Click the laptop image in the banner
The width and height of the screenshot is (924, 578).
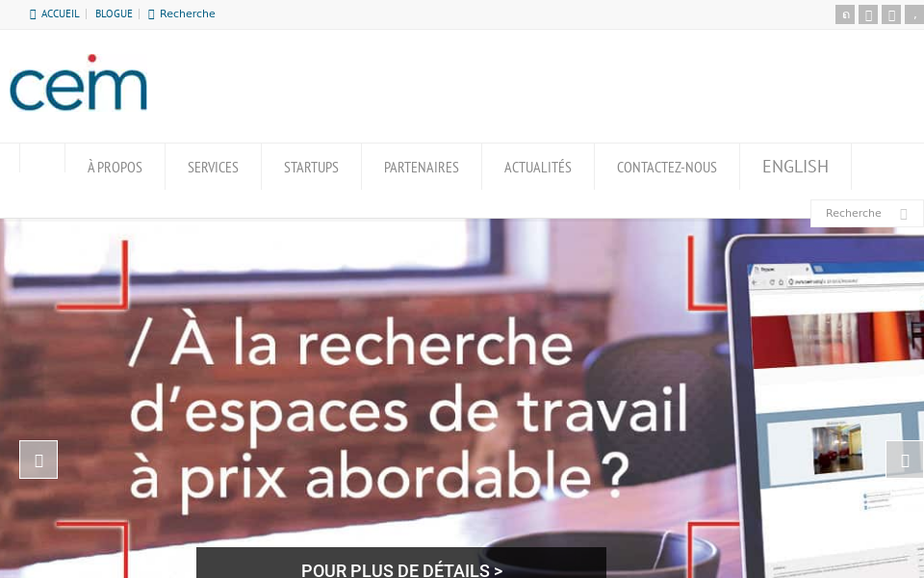click(x=825, y=407)
